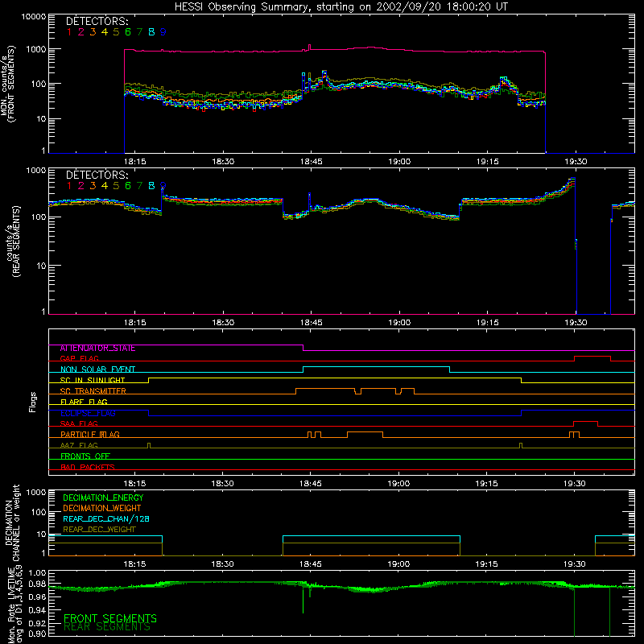The image size is (644, 644).
Task: Click 19:15 tick label under decimation plot
Action: [x=487, y=564]
